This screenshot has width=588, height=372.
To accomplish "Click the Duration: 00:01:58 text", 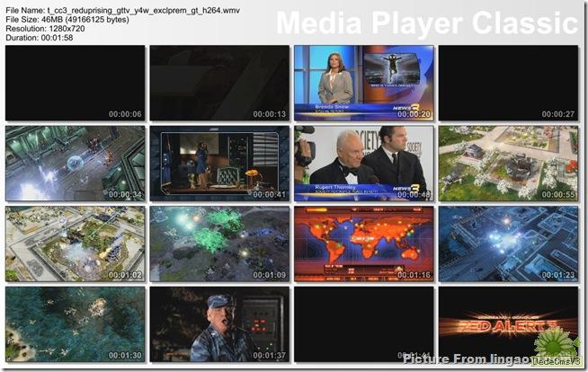I will 40,38.
